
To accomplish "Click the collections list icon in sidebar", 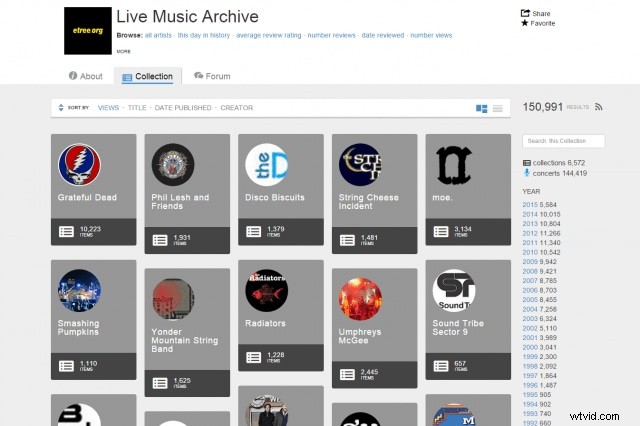I will (527, 163).
